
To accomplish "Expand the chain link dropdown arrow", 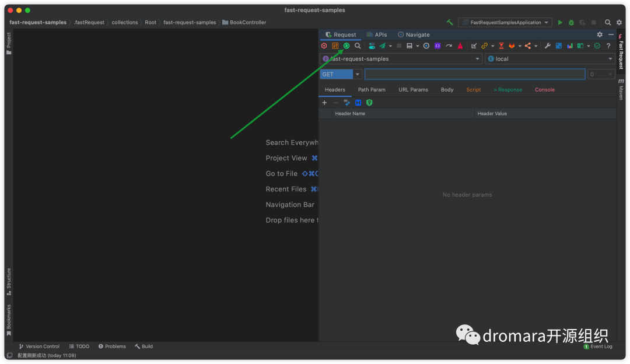I will (x=492, y=46).
